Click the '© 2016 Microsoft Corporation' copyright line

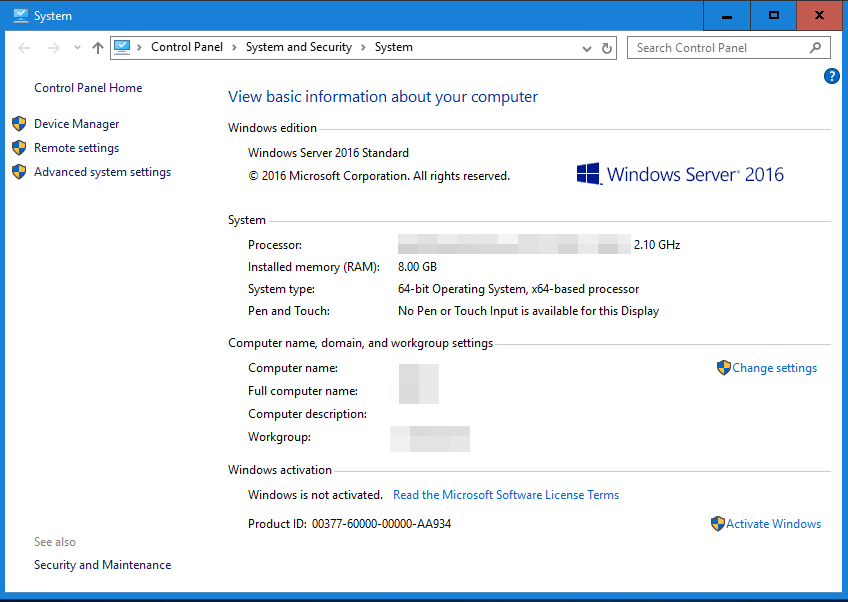pos(379,176)
